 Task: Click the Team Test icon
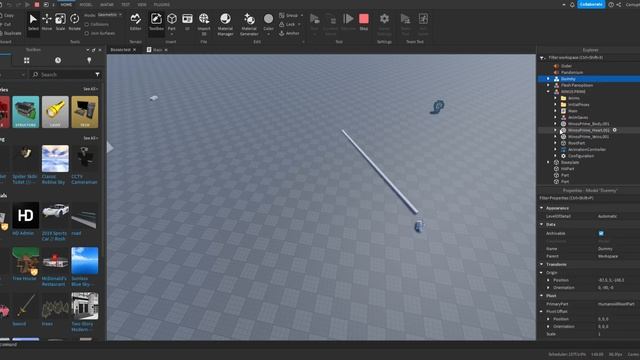pyautogui.click(x=405, y=24)
